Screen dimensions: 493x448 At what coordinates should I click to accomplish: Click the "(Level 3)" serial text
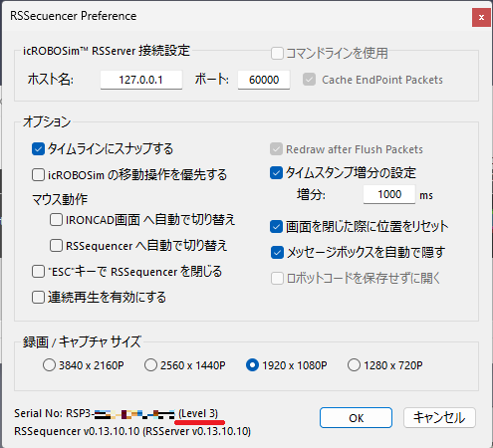[x=198, y=413]
